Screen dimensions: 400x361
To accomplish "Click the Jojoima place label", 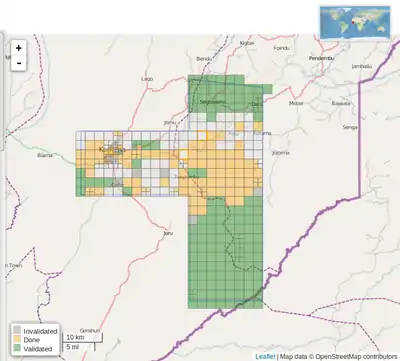I will point(281,153).
